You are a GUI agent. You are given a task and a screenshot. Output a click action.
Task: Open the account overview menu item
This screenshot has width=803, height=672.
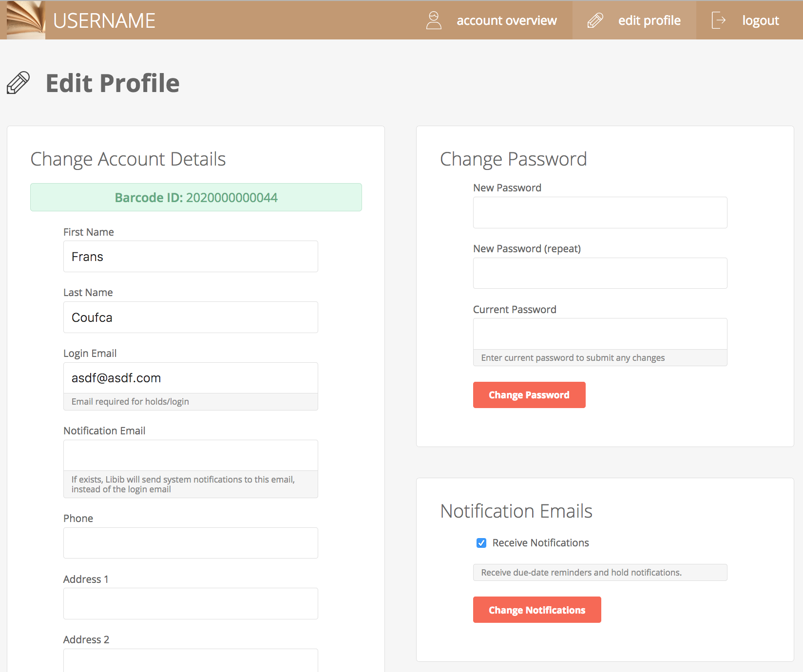(506, 20)
